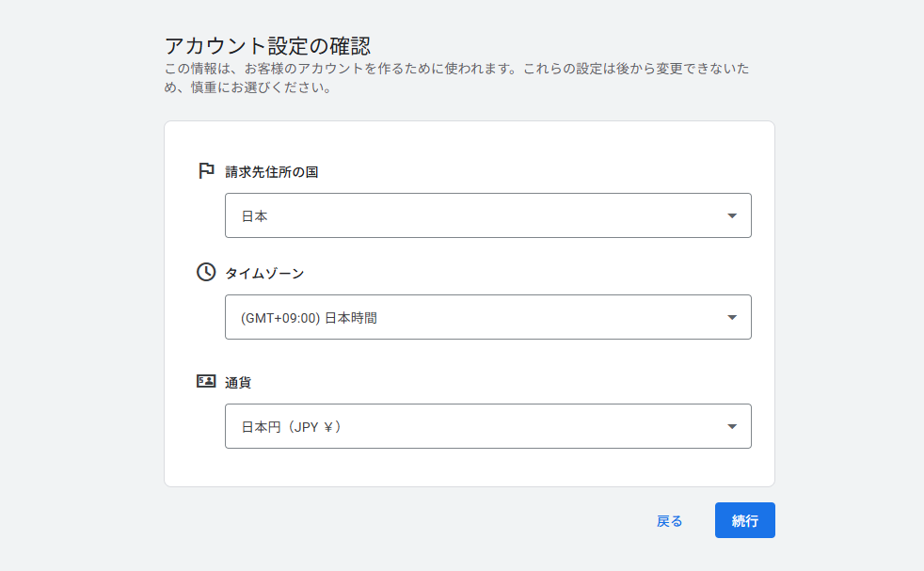Click the clock icon beside タイムゾーン

click(206, 272)
